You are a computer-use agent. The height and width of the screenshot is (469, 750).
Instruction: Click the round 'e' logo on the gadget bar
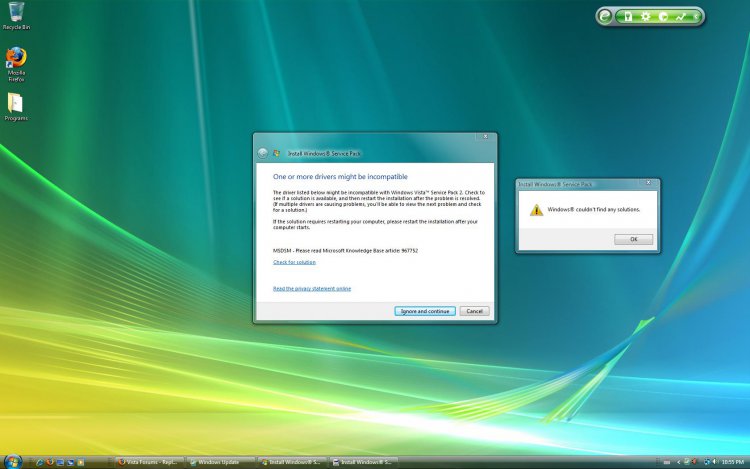point(605,17)
